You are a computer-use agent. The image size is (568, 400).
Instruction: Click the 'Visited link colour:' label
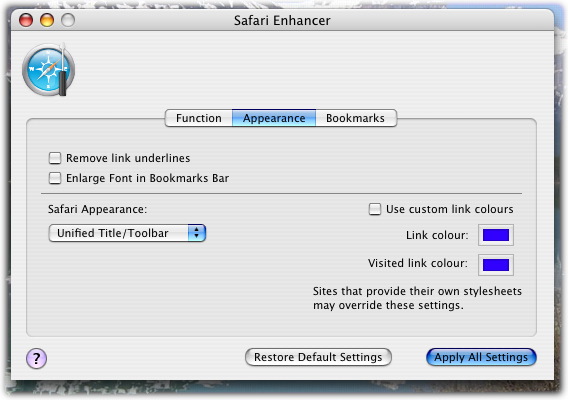tap(418, 263)
